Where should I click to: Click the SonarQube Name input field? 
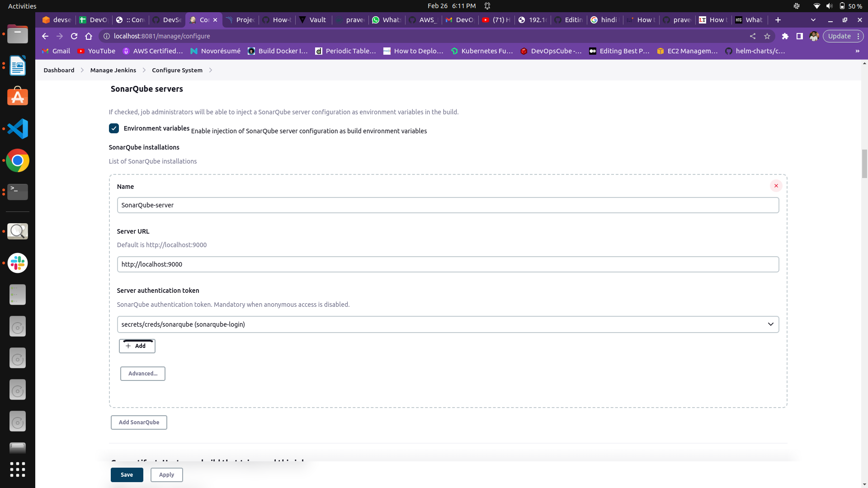[448, 205]
